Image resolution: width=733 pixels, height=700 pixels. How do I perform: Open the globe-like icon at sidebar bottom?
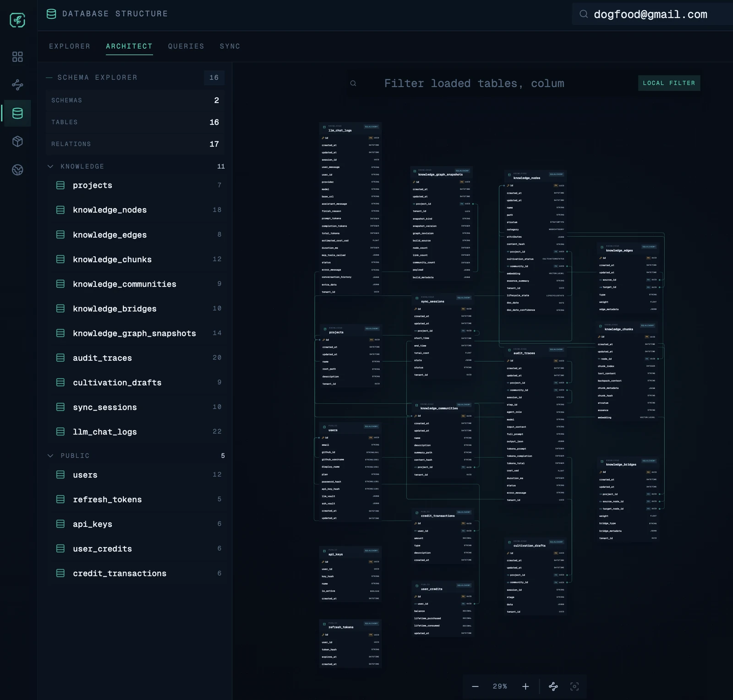(x=17, y=170)
